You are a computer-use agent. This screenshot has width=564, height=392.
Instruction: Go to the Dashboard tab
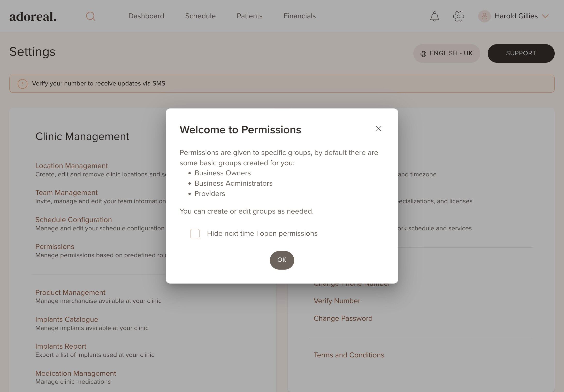tap(146, 16)
